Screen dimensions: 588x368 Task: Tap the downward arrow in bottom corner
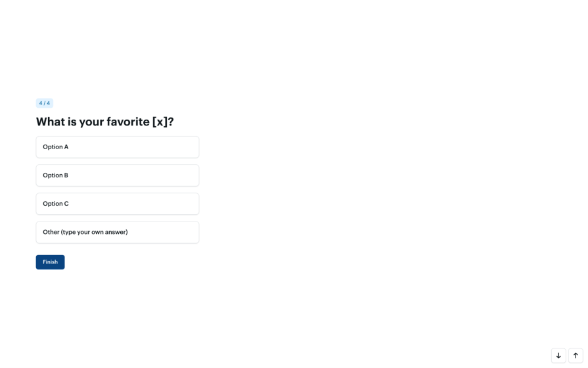click(558, 356)
